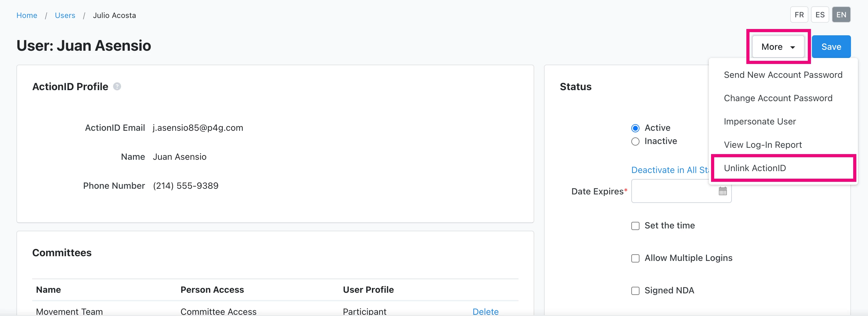Open View Log-In Report
The image size is (868, 317).
pos(762,145)
